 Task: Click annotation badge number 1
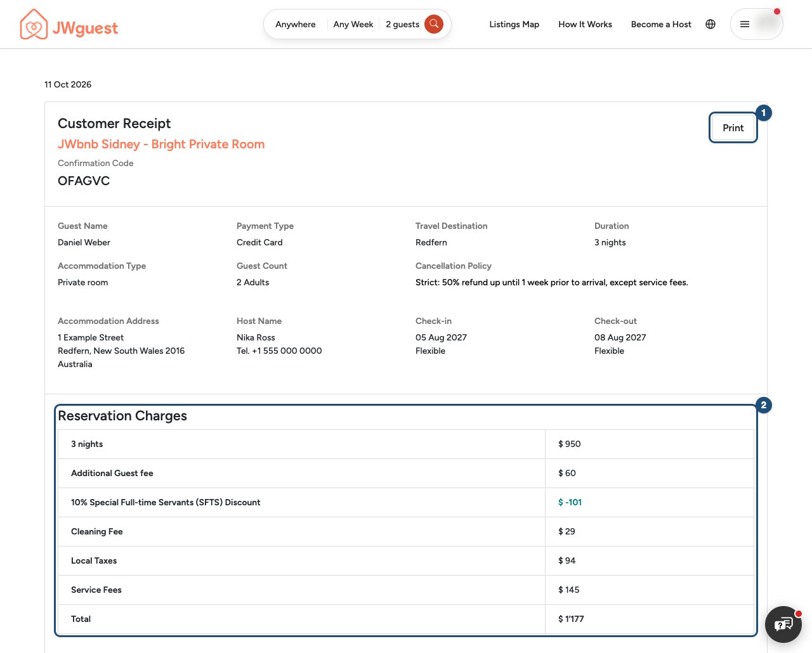[x=764, y=113]
